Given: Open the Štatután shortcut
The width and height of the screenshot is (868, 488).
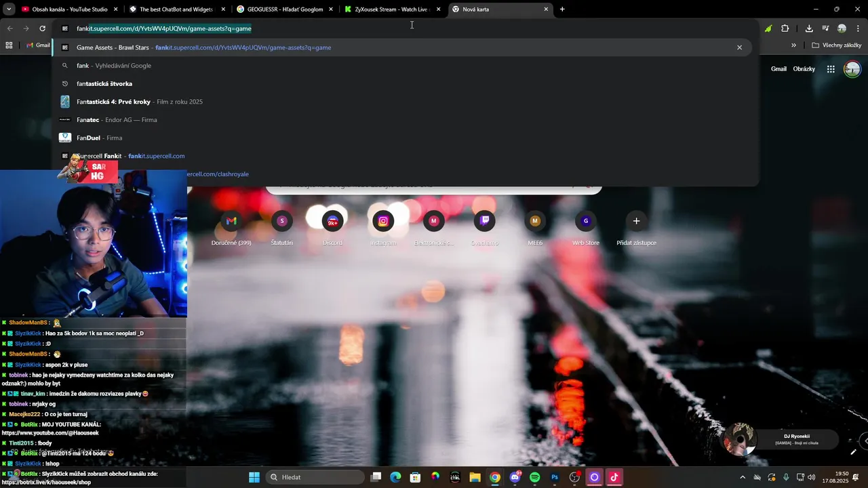Looking at the screenshot, I should click(x=282, y=228).
